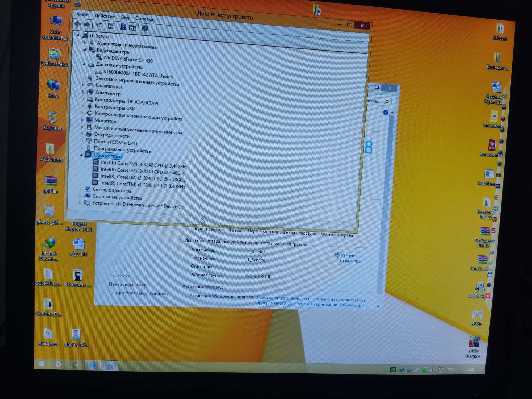Screen dimensions: 532x399
Task: Open the Справка menu
Action: pos(144,19)
